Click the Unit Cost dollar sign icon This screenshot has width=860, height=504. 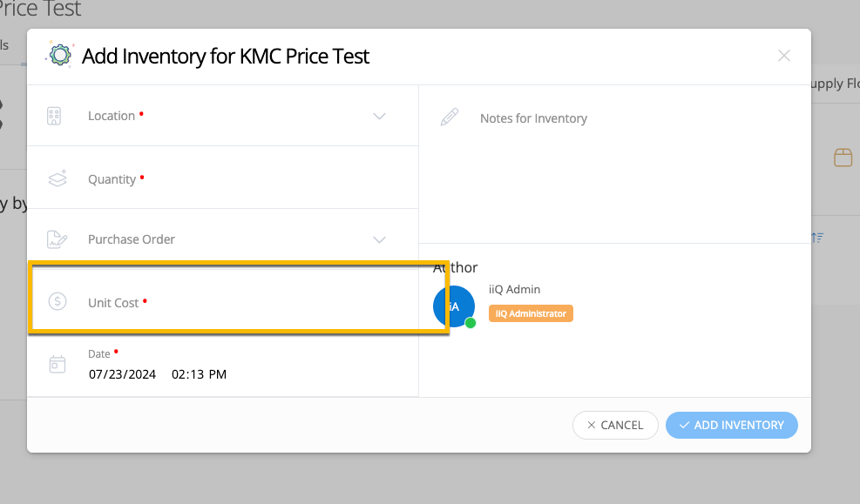[x=58, y=301]
